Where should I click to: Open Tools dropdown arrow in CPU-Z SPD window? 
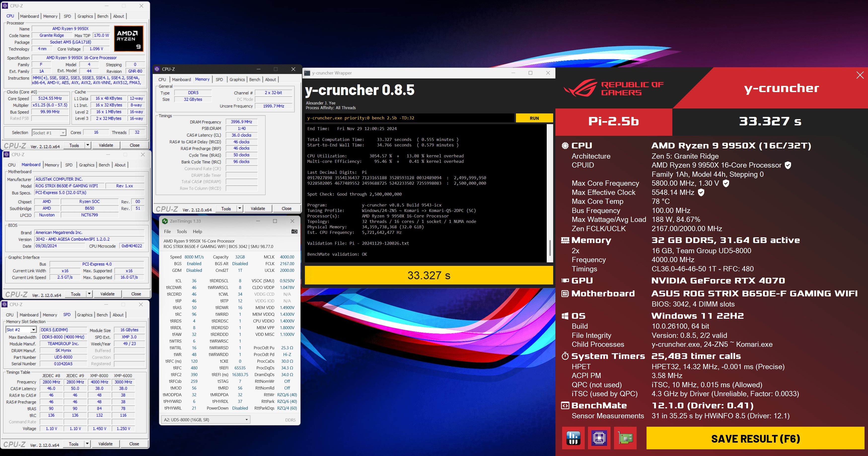pyautogui.click(x=87, y=444)
